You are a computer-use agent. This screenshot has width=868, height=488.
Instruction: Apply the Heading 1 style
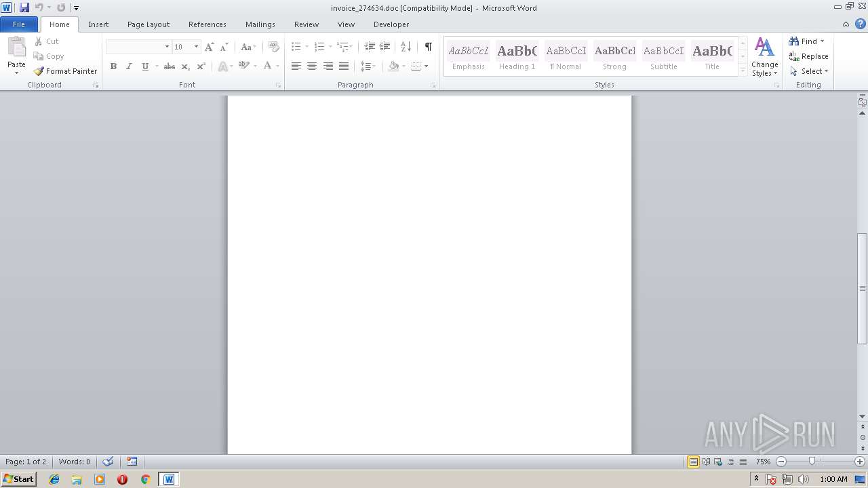pos(517,56)
